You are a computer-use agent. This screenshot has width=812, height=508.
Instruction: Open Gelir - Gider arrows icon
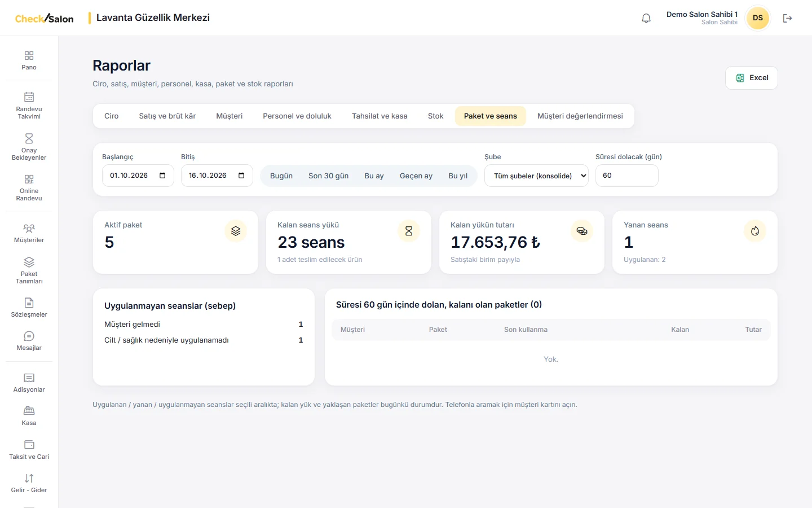[29, 478]
